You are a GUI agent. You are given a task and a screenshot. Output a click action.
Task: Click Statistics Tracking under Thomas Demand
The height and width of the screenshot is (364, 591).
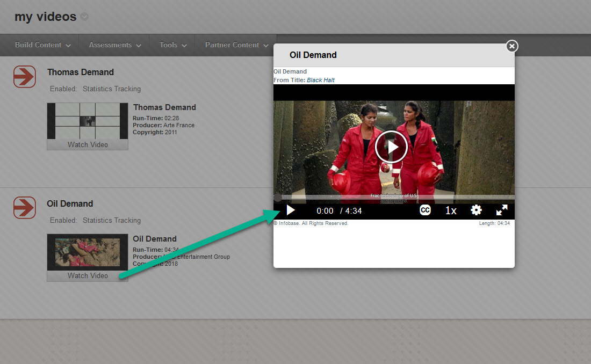click(x=112, y=89)
